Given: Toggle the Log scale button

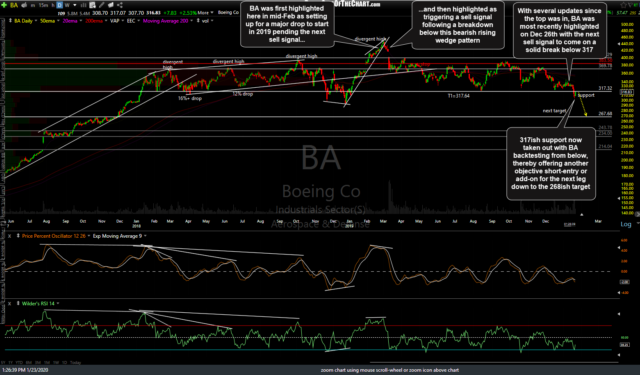Looking at the screenshot, I should (x=625, y=224).
